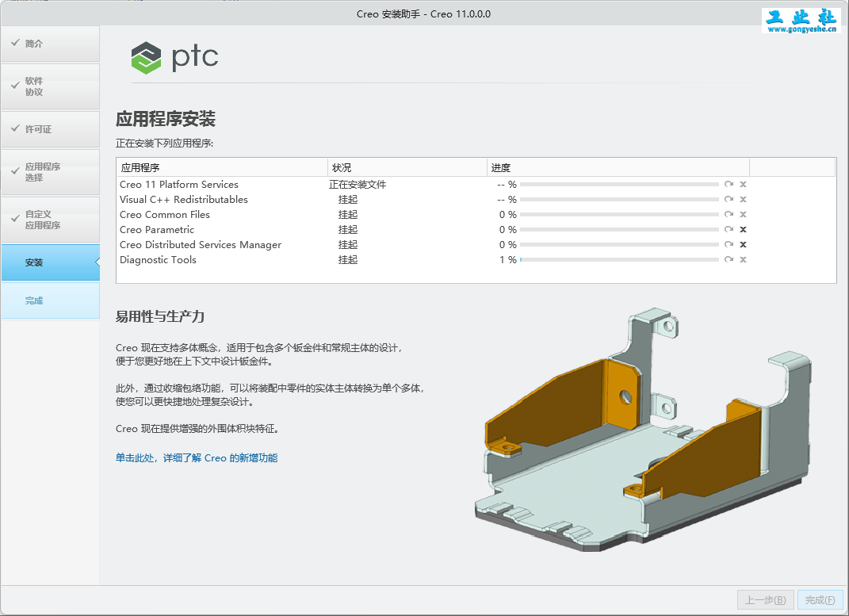Go to the 自定义应用程序 step
This screenshot has height=616, width=849.
pyautogui.click(x=51, y=220)
